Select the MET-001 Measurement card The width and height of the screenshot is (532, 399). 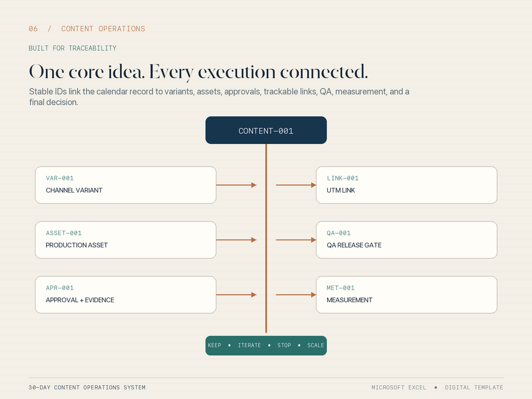click(x=407, y=295)
